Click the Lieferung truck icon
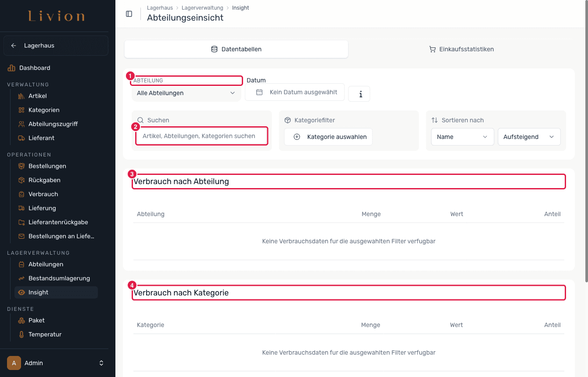The width and height of the screenshot is (588, 377). 22,208
